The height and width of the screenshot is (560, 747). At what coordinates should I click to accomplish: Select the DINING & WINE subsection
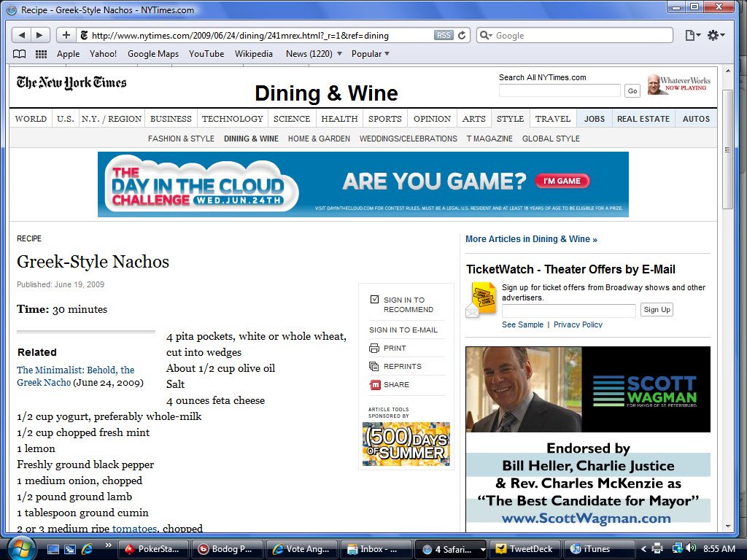pos(251,139)
